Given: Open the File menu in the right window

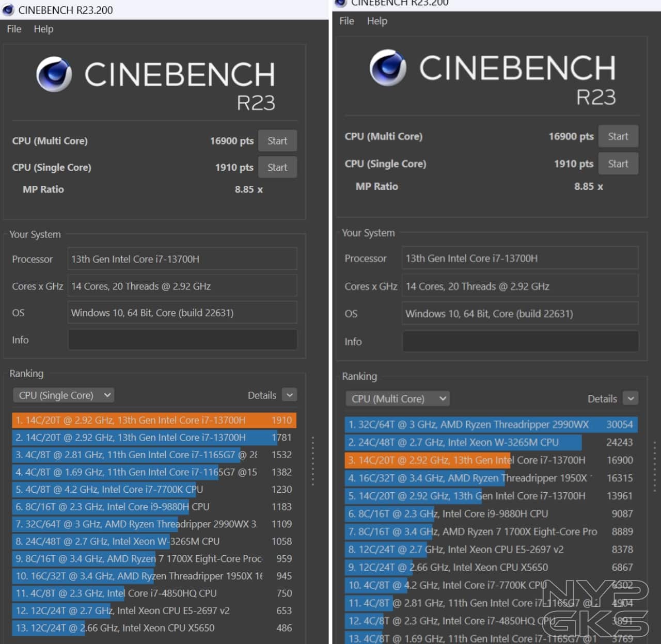Looking at the screenshot, I should click(347, 21).
